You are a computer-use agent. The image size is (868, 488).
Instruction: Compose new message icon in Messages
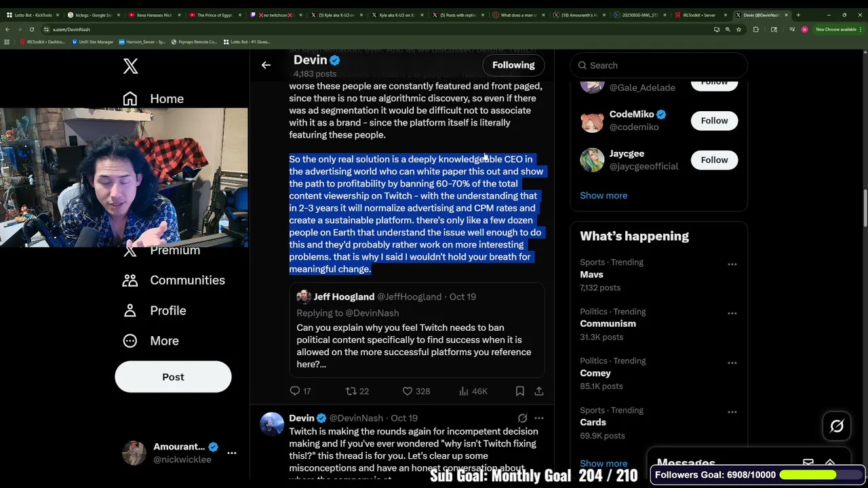808,463
